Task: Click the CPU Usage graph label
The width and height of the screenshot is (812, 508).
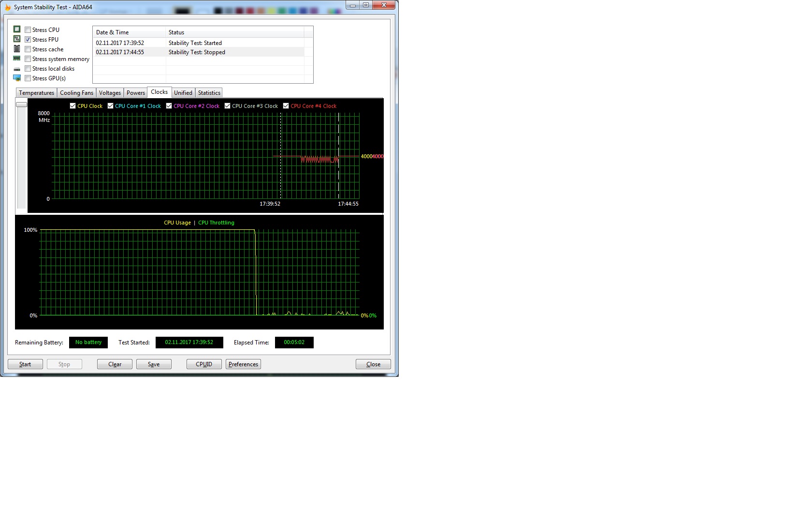Action: click(177, 223)
